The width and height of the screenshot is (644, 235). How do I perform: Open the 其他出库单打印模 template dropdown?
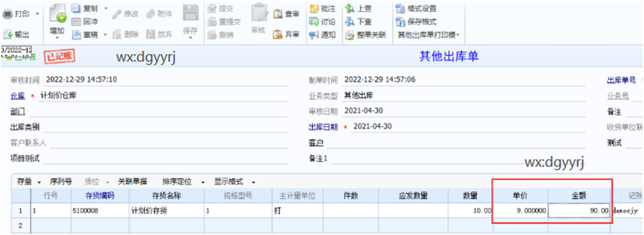click(x=429, y=35)
